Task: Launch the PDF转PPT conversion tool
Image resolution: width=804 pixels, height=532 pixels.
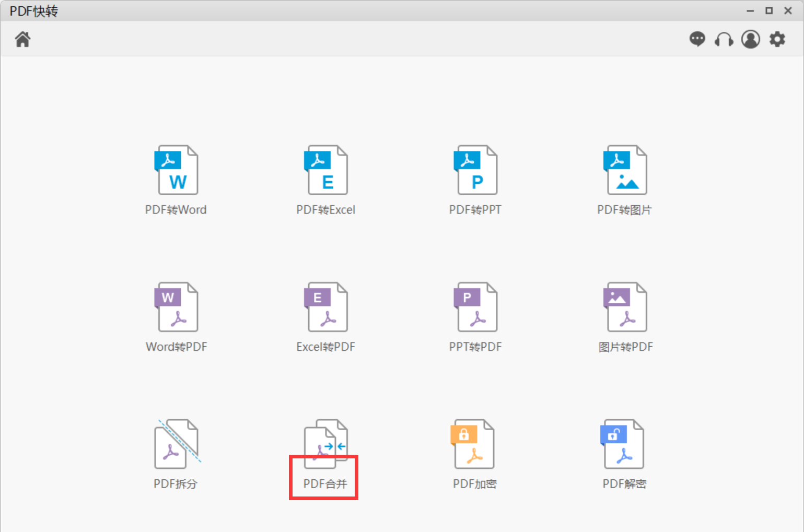Action: click(x=475, y=170)
